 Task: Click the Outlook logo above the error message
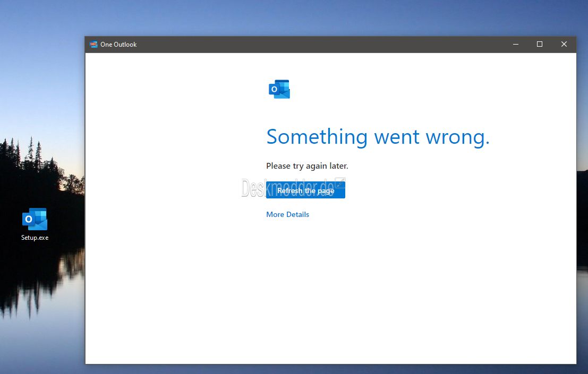coord(279,89)
